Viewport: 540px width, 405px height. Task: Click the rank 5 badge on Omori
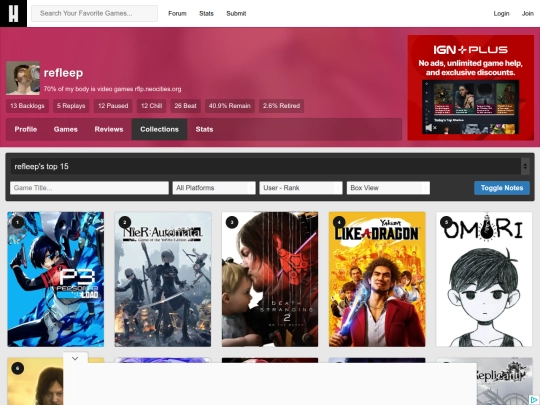[x=446, y=222]
